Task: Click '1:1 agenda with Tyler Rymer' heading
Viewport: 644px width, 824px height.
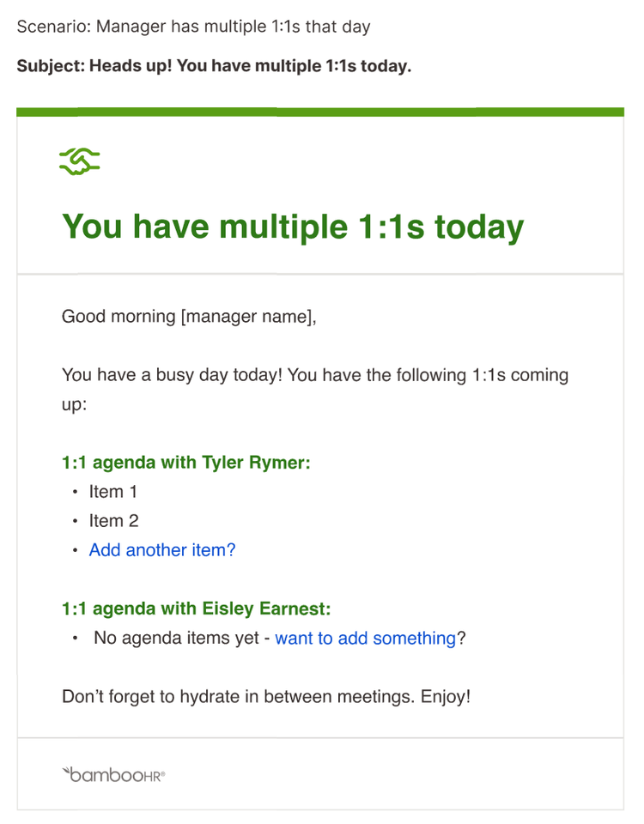Action: coord(186,463)
